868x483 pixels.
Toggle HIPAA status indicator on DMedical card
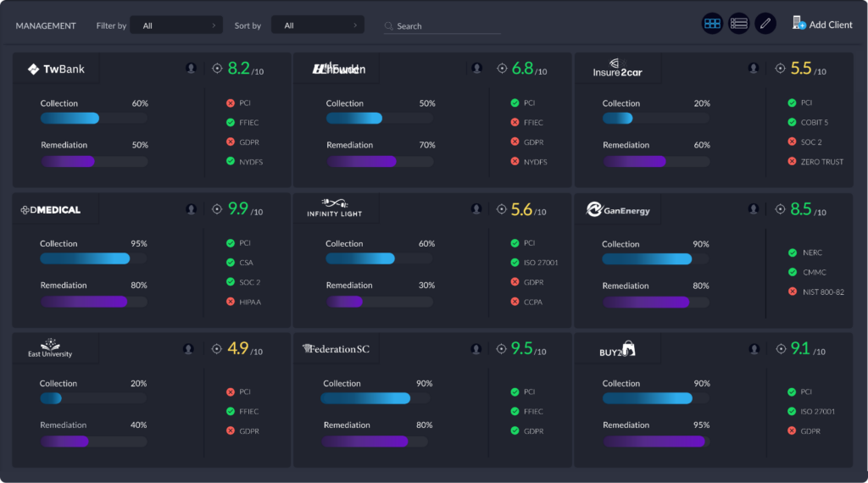coord(231,302)
